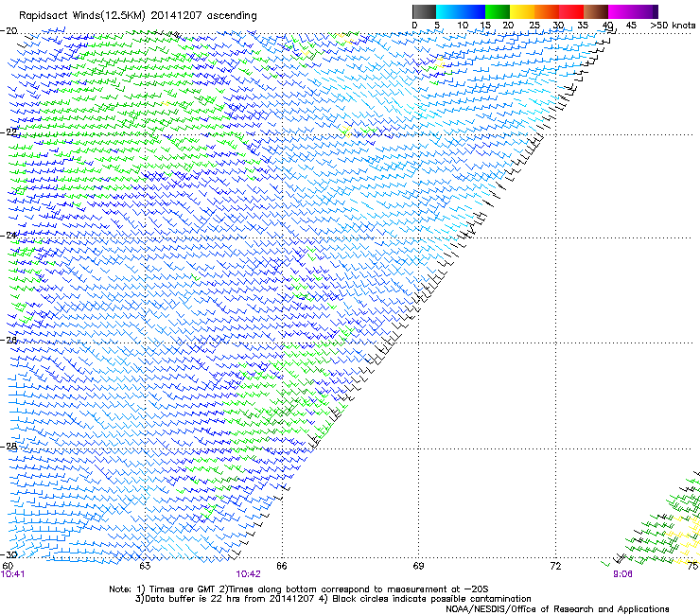Click the legend scale number '20'

[508, 26]
